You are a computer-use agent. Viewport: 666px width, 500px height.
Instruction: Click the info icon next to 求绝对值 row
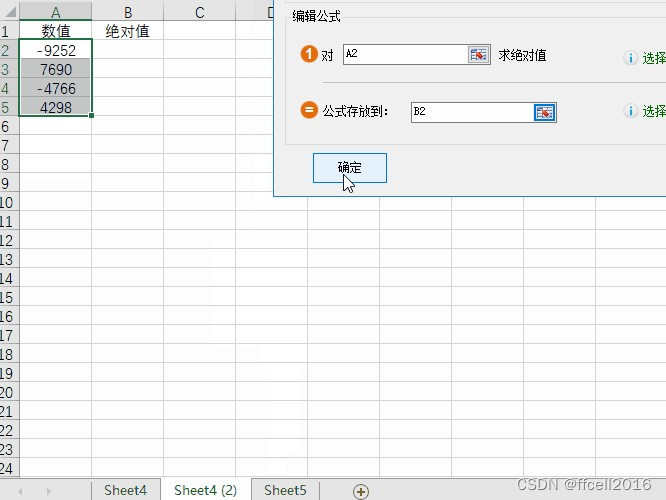(631, 58)
